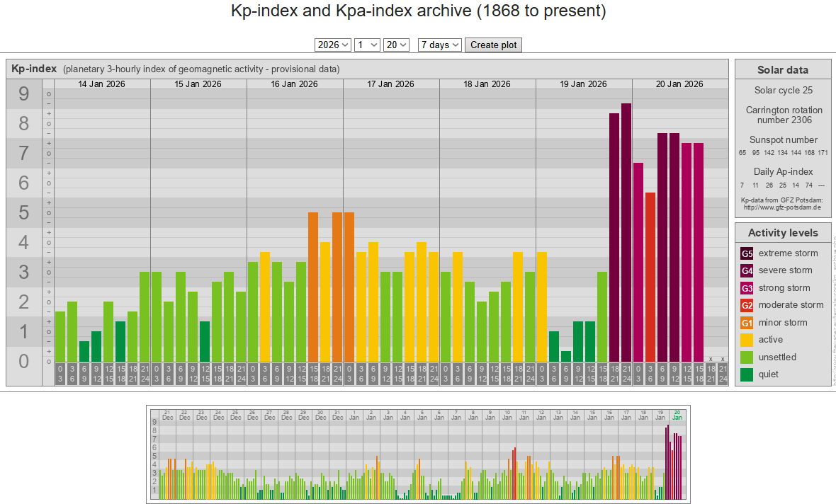Screen dimensions: 836x504
Task: Open the day dropdown showing 20
Action: pyautogui.click(x=396, y=45)
